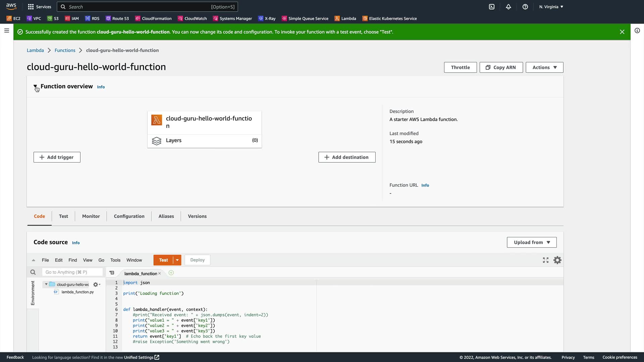The image size is (644, 362).
Task: Open editor preferences gear icon
Action: (557, 260)
